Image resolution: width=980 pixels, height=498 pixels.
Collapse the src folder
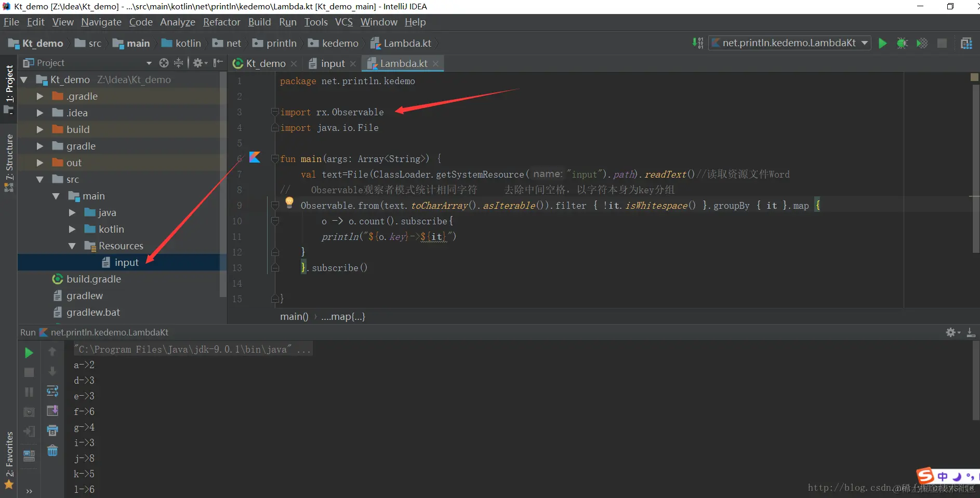pyautogui.click(x=40, y=180)
